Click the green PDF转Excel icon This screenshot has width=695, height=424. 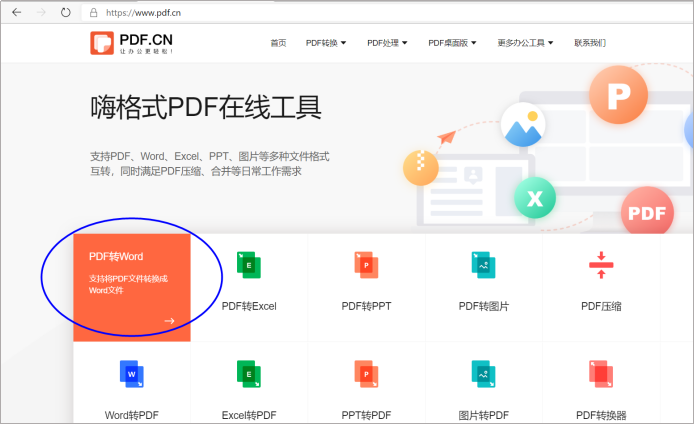click(249, 265)
